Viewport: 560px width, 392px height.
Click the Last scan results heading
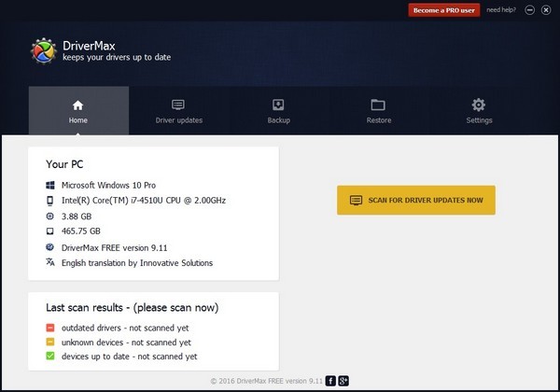133,308
